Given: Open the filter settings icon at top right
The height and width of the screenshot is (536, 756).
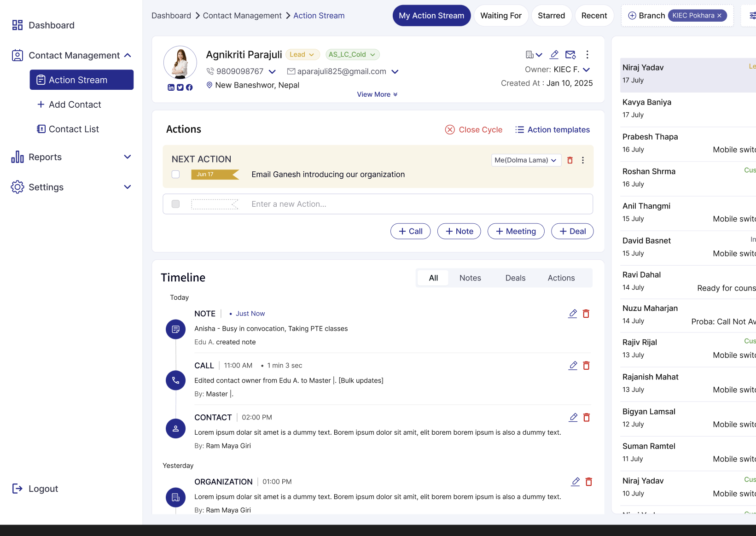Looking at the screenshot, I should pos(752,16).
